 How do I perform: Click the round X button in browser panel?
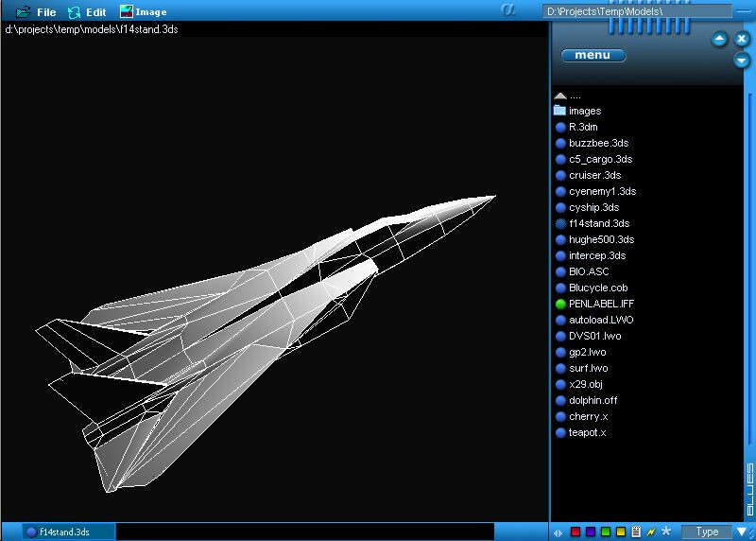742,39
